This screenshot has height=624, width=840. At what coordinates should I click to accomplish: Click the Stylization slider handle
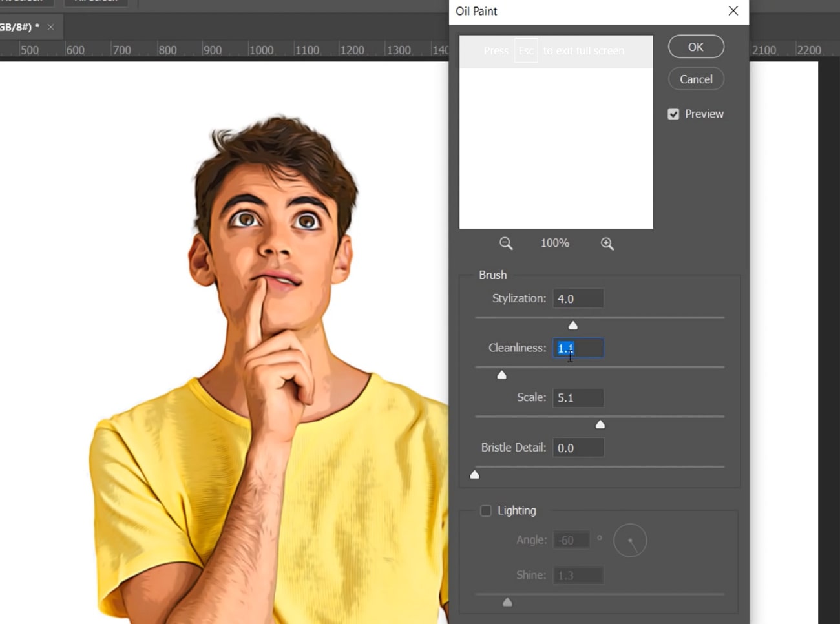coord(573,326)
